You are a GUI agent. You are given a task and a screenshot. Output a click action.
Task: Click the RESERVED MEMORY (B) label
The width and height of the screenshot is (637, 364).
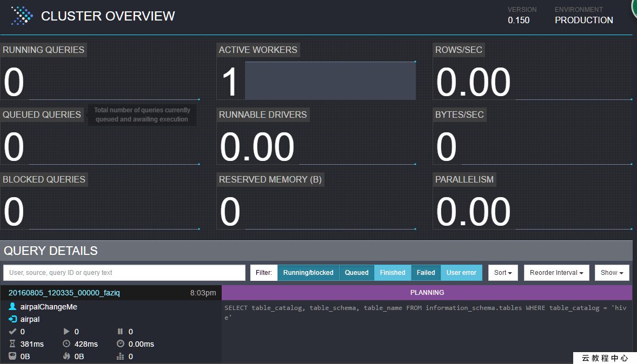click(x=270, y=179)
